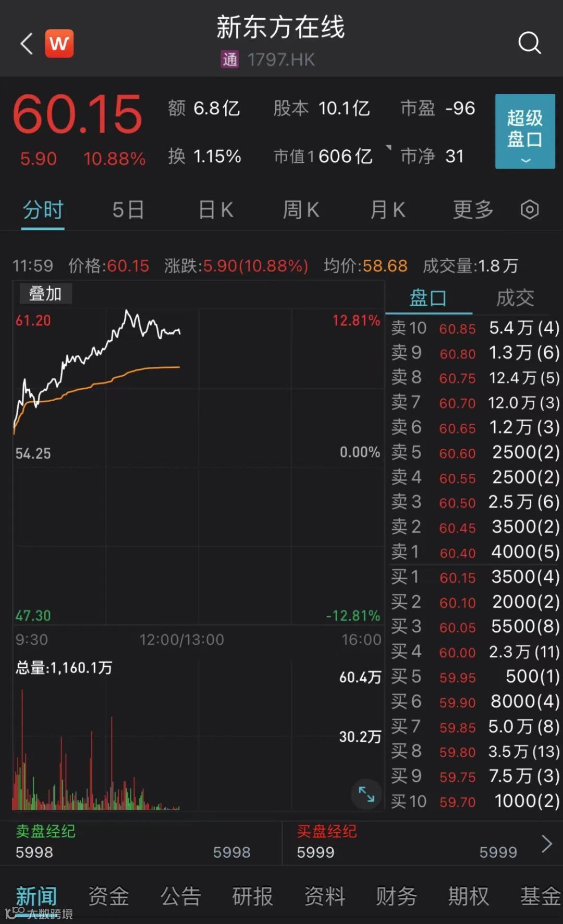Expand chart to fullscreen arrows icon

(366, 794)
